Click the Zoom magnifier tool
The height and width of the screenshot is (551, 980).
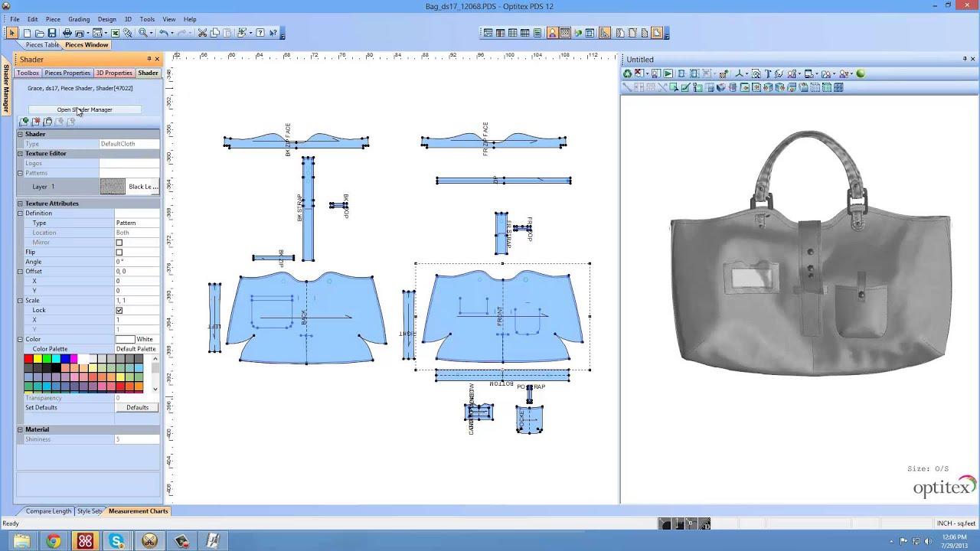pyautogui.click(x=143, y=33)
